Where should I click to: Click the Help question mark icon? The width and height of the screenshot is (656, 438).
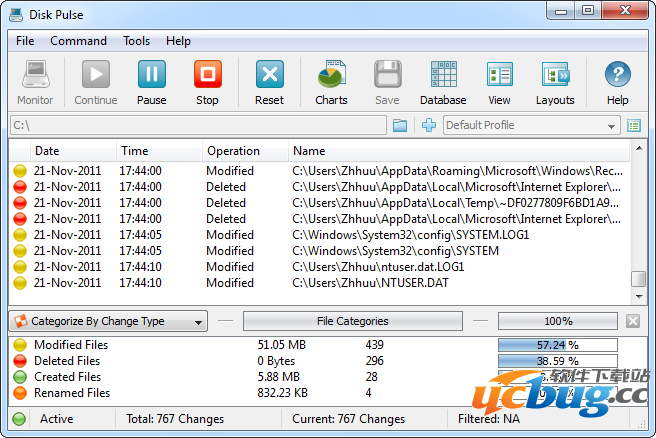[x=617, y=77]
